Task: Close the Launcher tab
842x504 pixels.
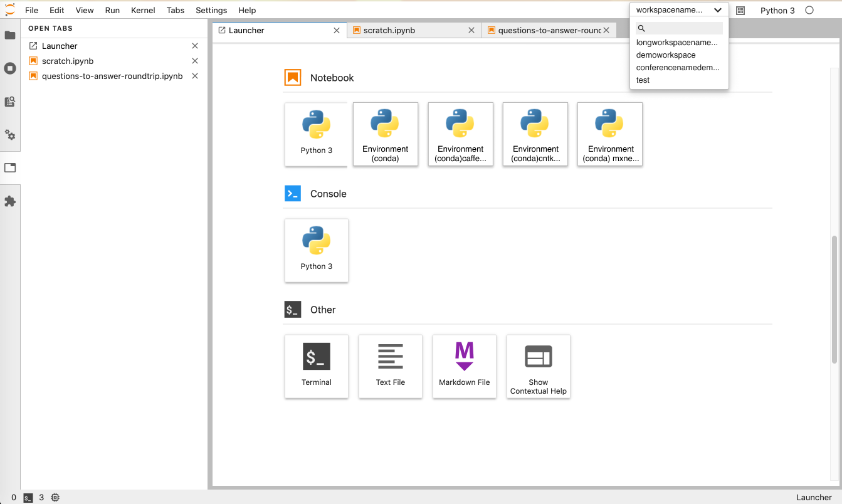Action: 337,30
